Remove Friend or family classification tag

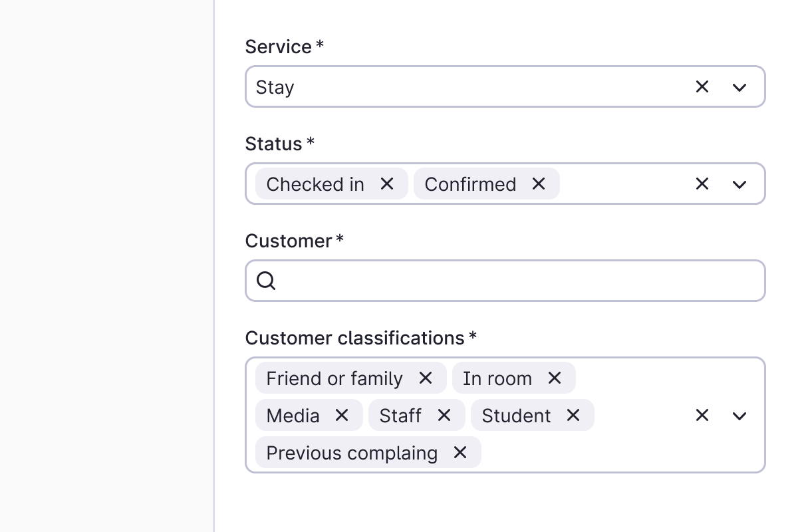pos(426,378)
